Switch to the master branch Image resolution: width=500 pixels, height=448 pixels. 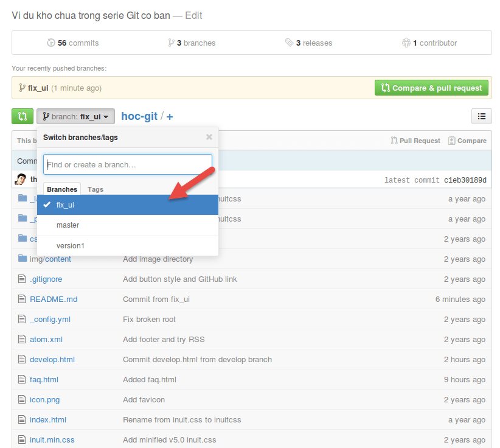[x=128, y=225]
